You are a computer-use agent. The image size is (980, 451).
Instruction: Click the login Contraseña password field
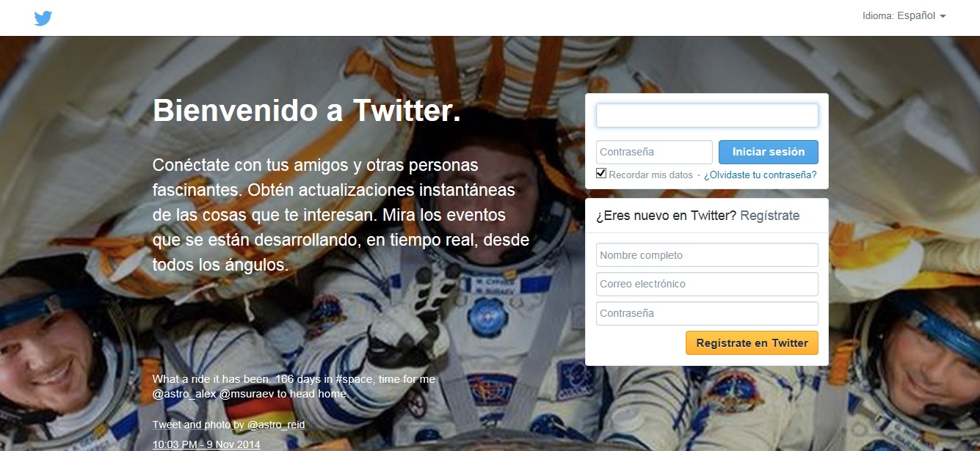(x=654, y=152)
